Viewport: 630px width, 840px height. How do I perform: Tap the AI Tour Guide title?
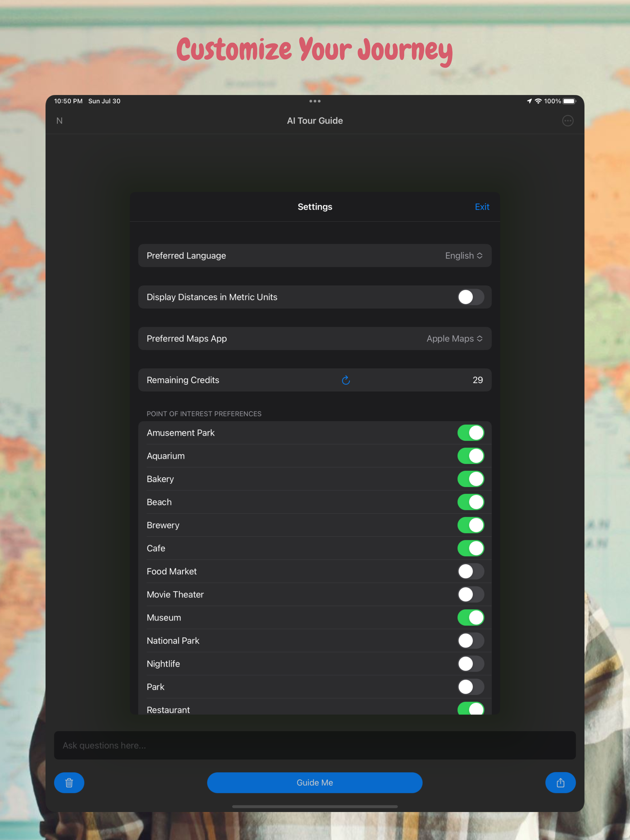click(x=315, y=121)
